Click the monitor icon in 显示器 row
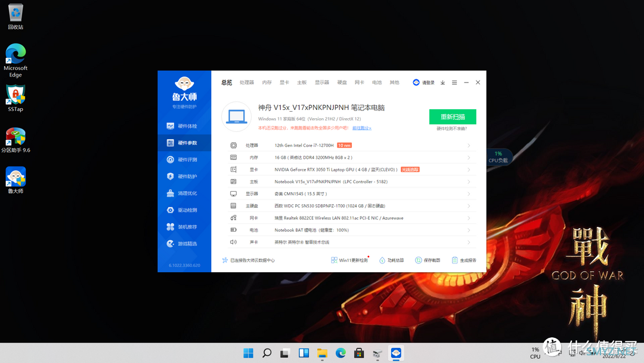 coord(233,193)
